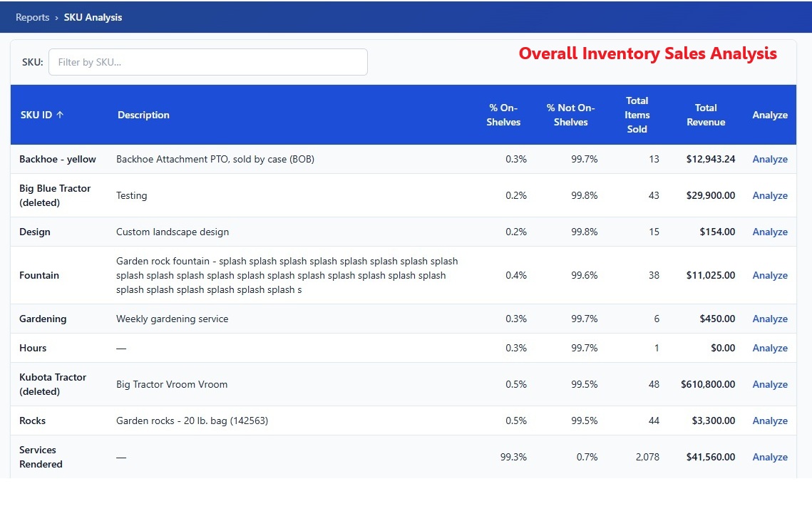Click the $3,300.00 revenue value
This screenshot has height=521, width=812.
[713, 421]
